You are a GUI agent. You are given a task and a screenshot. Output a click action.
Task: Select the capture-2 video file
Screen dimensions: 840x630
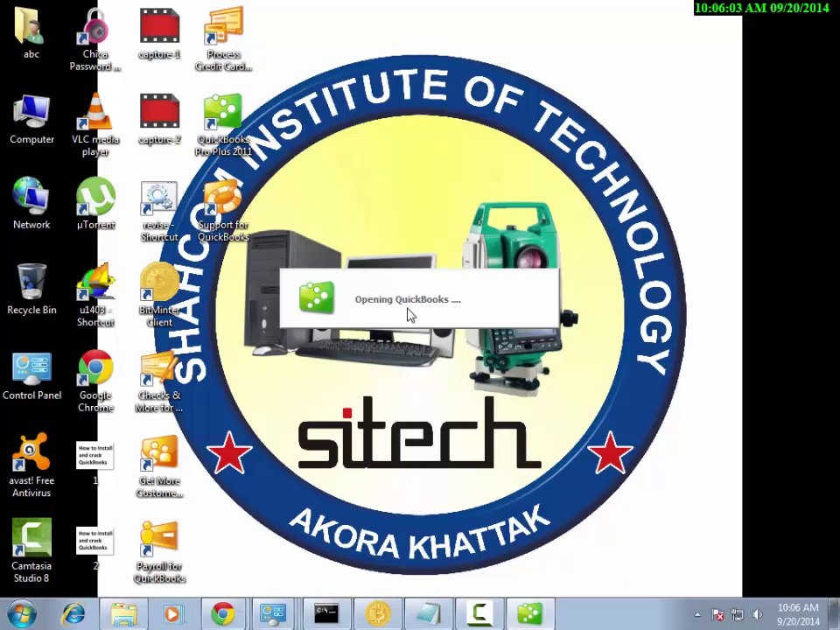159,119
